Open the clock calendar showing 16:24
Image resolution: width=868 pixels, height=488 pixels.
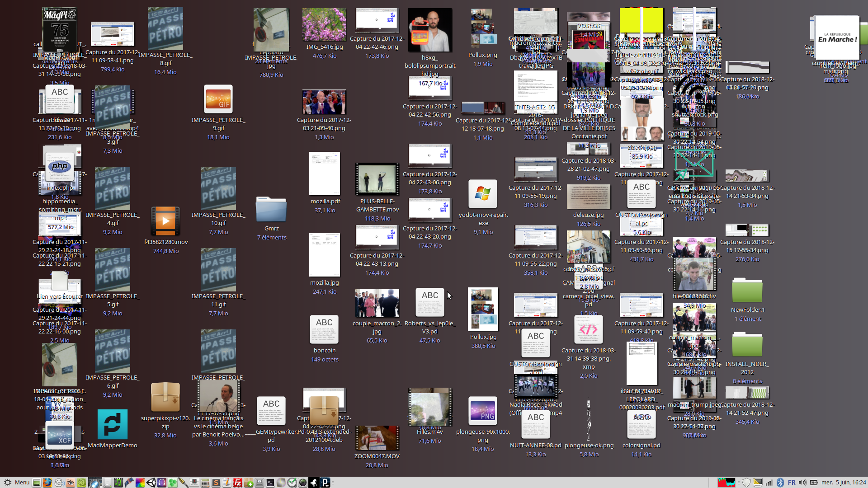[844, 483]
